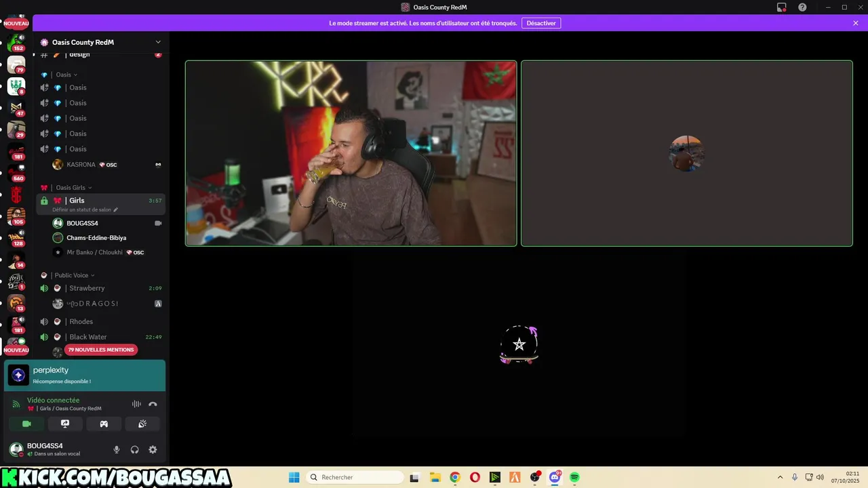Open own avatar in user panel

[x=16, y=449]
